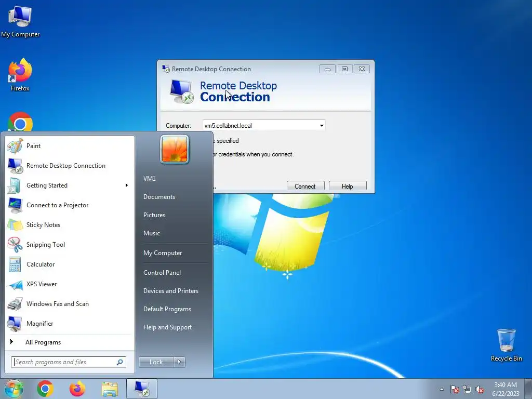Image resolution: width=532 pixels, height=399 pixels.
Task: Click the Search programs and files box
Action: tap(69, 362)
